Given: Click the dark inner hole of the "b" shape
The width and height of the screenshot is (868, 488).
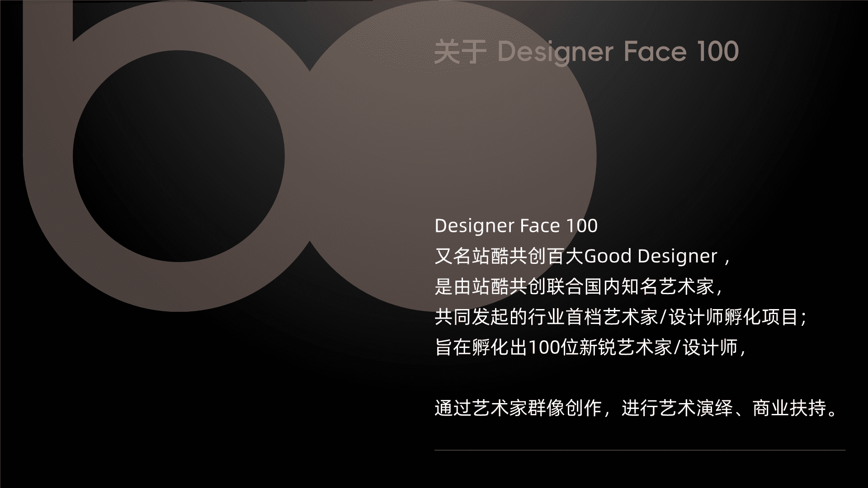Looking at the screenshot, I should click(179, 156).
